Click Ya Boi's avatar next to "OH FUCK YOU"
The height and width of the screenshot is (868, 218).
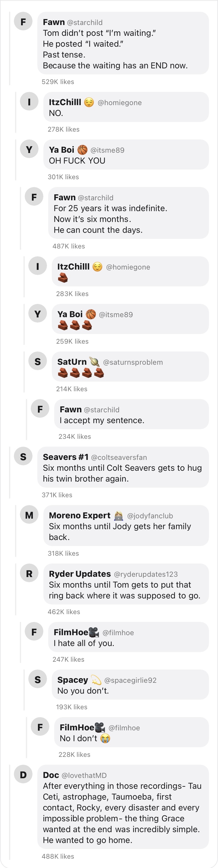(29, 149)
